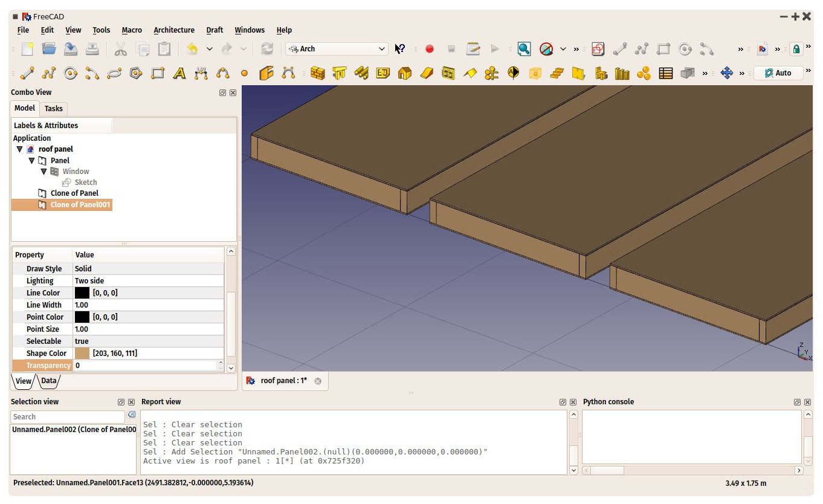Viewport: 823px width, 504px height.
Task: Collapse the Window tree item arrow
Action: tap(44, 172)
